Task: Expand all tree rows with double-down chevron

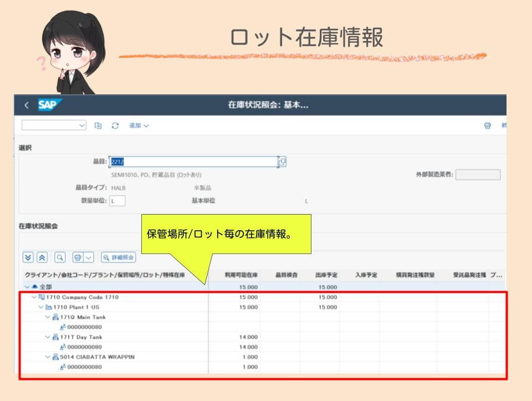Action: [x=28, y=257]
